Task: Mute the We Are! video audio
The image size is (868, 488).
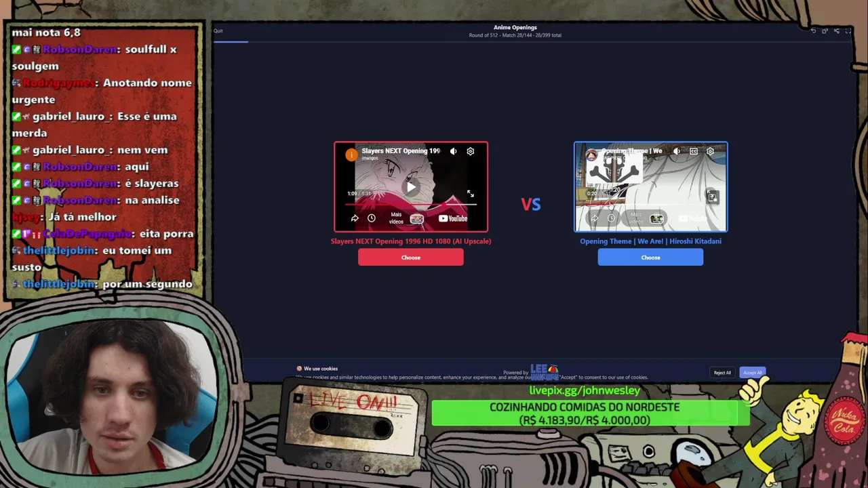Action: pyautogui.click(x=676, y=151)
